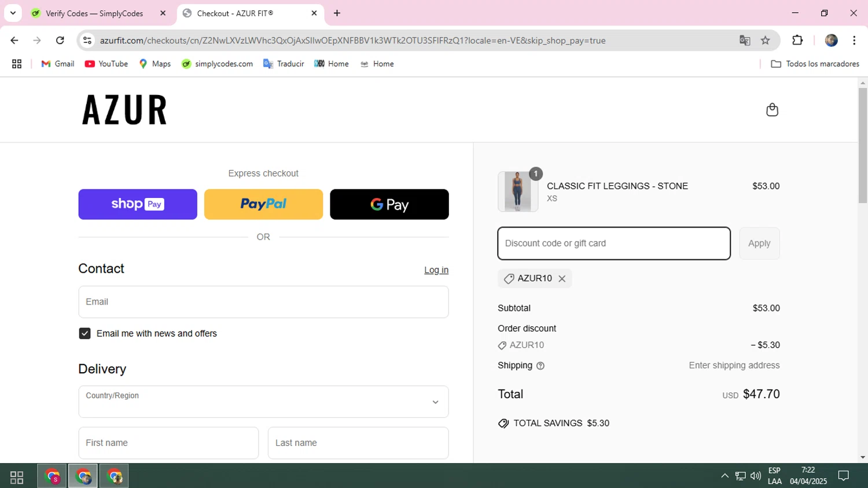The image size is (868, 488).
Task: Open the simplycodes.com bookmark
Action: tap(217, 64)
